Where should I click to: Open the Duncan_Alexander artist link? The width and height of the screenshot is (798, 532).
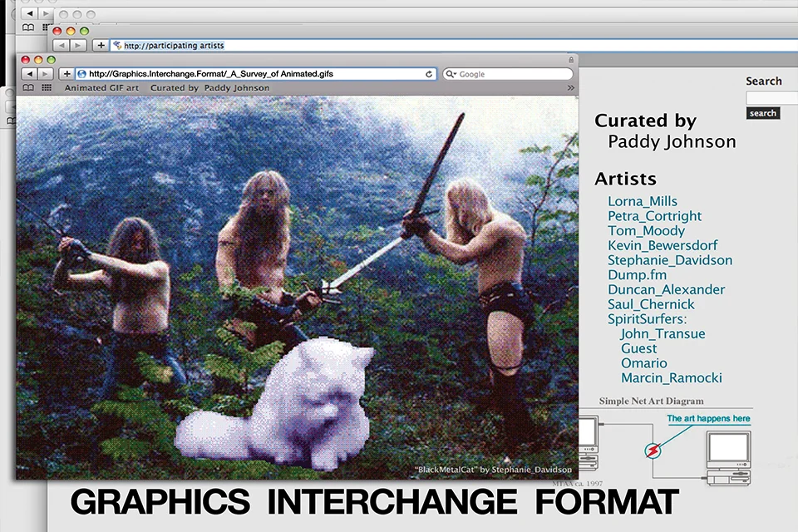pyautogui.click(x=666, y=289)
